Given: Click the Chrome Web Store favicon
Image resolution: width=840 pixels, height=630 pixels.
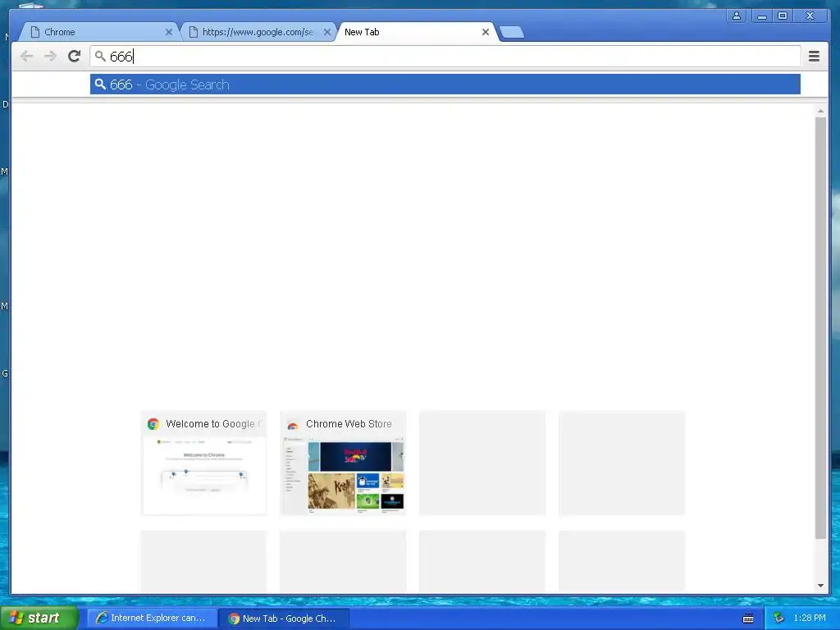Looking at the screenshot, I should [293, 425].
